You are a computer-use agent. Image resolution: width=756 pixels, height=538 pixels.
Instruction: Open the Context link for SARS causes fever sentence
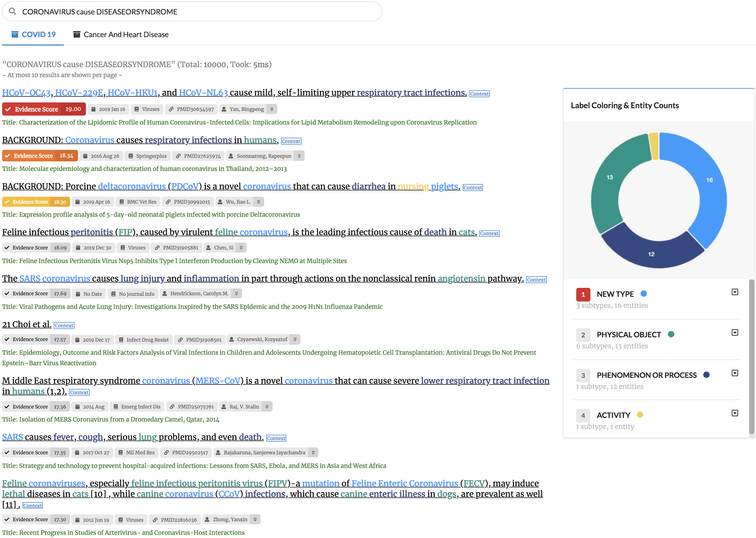pyautogui.click(x=276, y=438)
